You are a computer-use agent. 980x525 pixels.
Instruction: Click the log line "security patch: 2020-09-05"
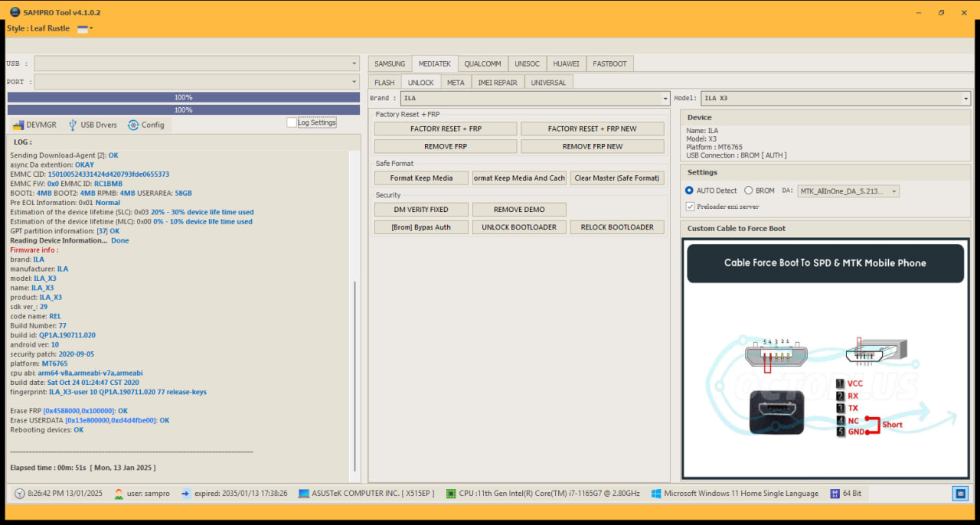click(52, 354)
